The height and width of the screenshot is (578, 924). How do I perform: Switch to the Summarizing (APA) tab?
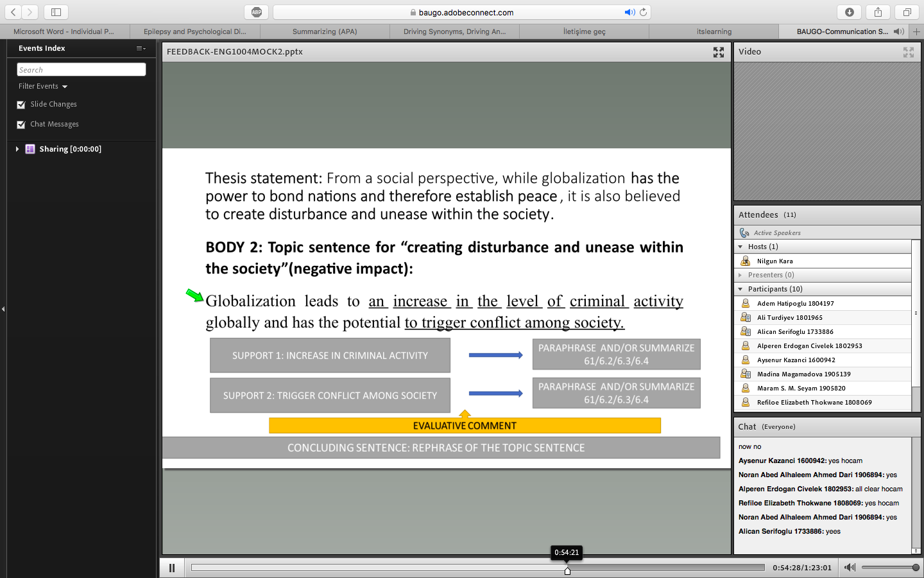click(x=325, y=31)
